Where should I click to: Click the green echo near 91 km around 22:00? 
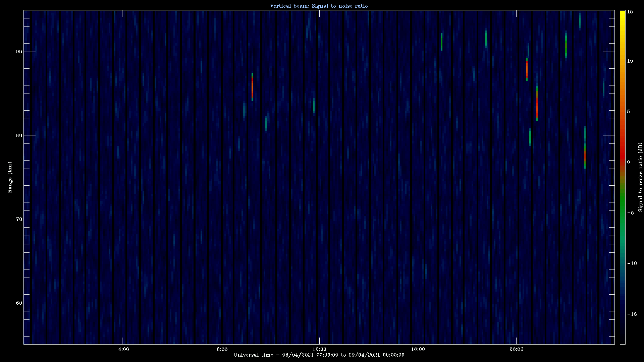[566, 45]
